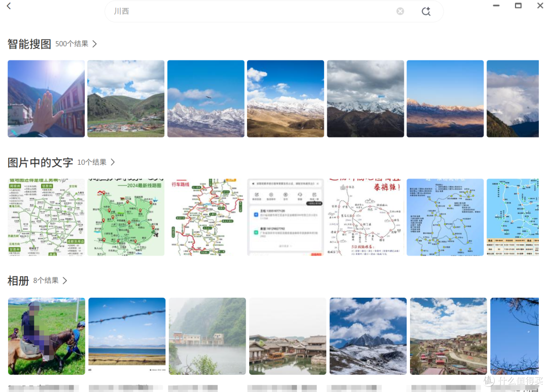Maximize the window
This screenshot has width=548, height=392.
coord(518,6)
